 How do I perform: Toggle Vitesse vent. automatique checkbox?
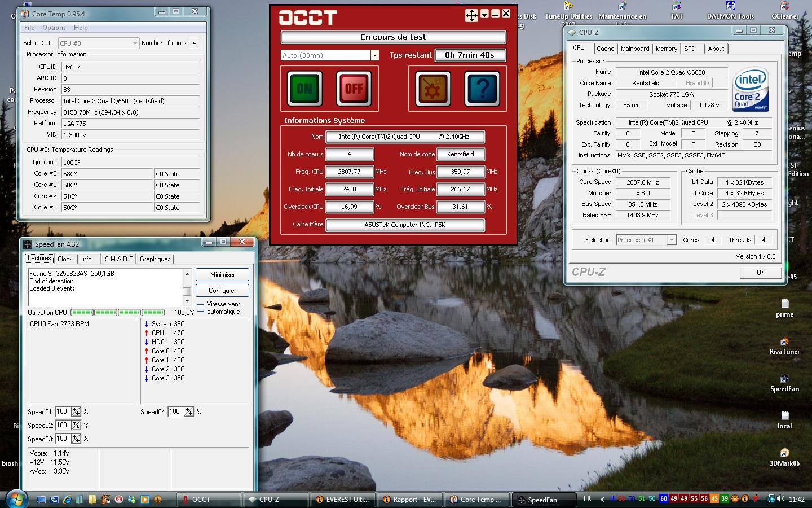tap(200, 308)
